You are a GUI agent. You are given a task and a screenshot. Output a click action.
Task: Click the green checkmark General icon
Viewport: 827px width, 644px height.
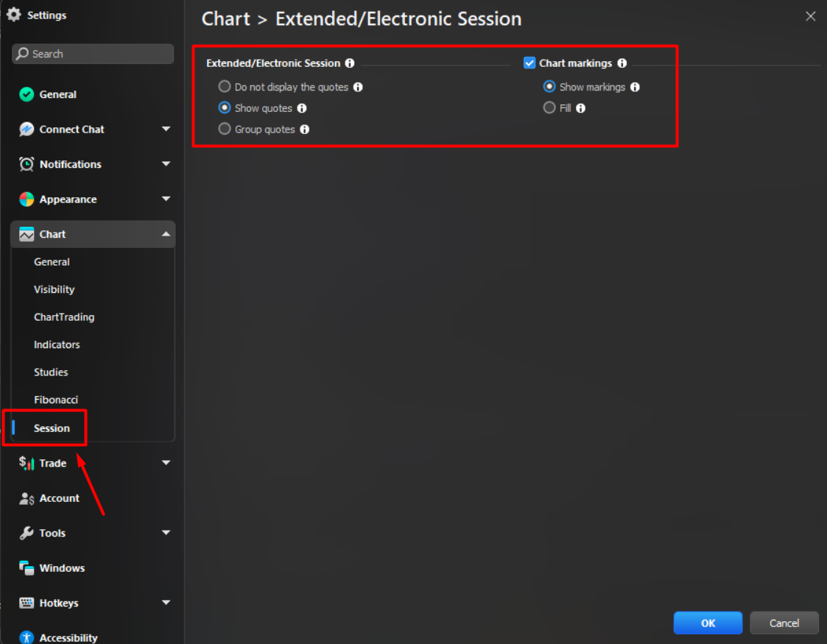click(27, 94)
